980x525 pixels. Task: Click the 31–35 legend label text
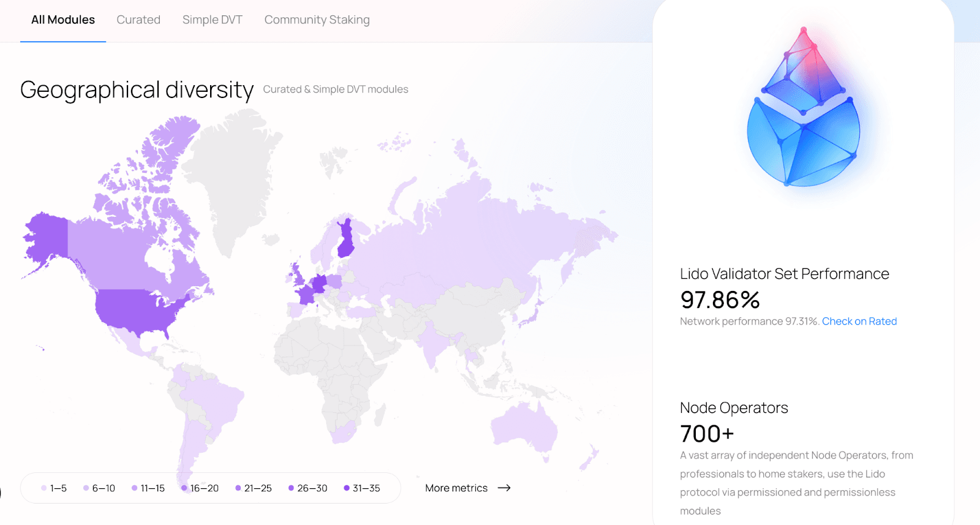(x=366, y=488)
